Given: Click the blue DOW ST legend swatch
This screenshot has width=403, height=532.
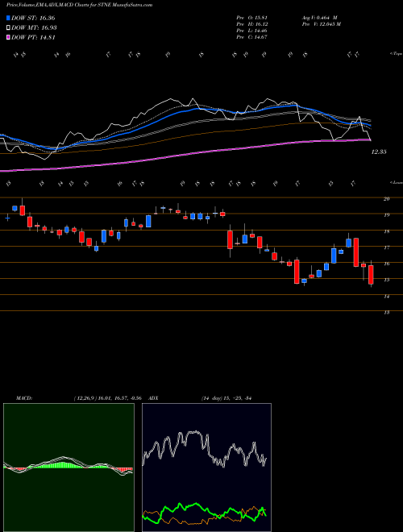Looking at the screenshot, I should 9,18.
